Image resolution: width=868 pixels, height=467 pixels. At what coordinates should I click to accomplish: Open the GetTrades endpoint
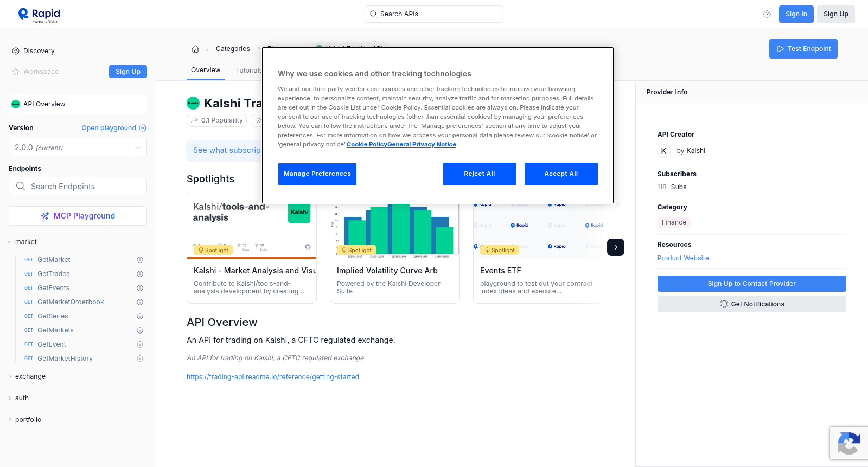[54, 274]
